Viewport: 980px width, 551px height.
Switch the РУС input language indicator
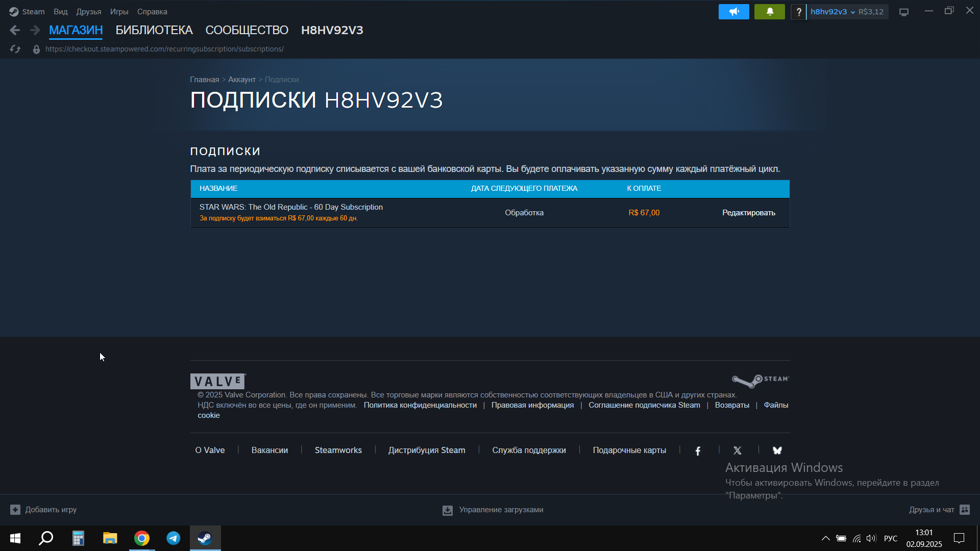891,538
